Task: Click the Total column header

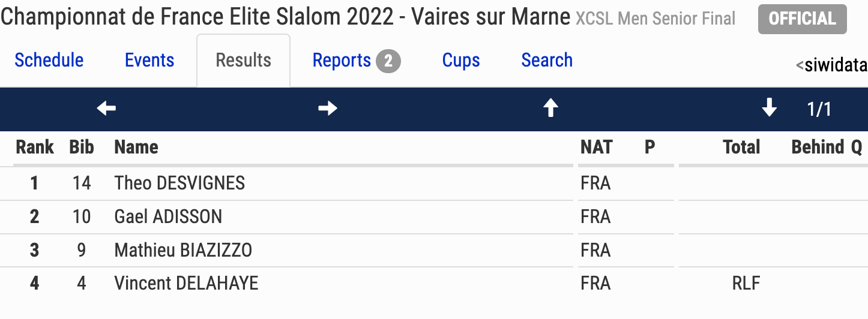Action: [741, 147]
